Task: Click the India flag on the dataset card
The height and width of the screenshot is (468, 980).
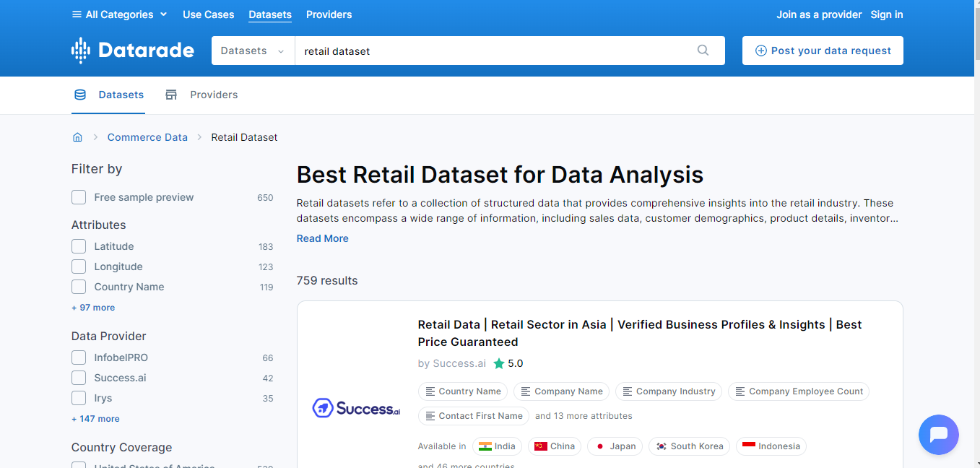Action: coord(482,446)
